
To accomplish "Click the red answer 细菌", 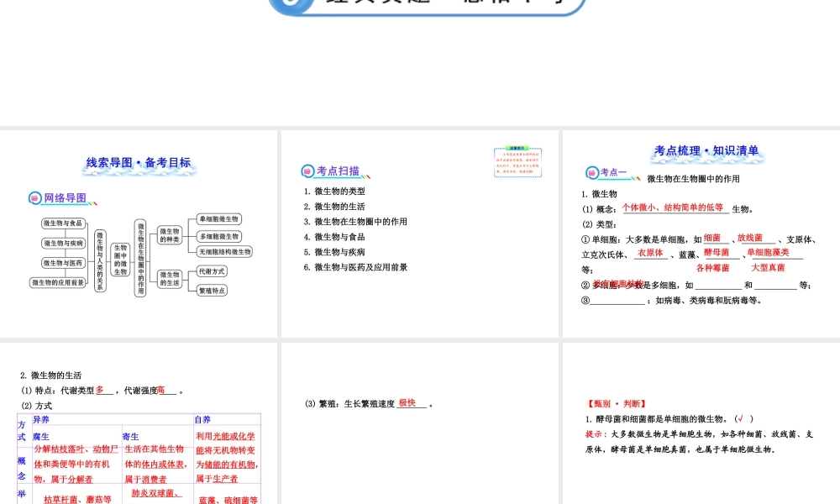I will (712, 238).
